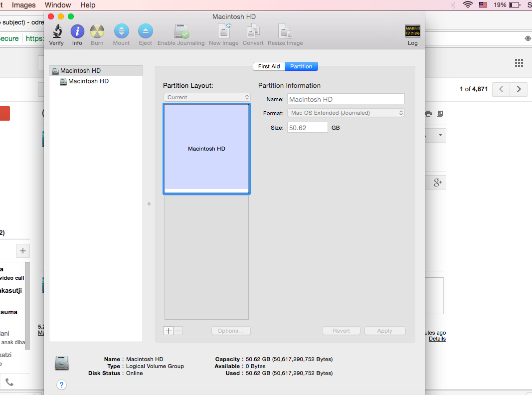Go to previous email in Gmail
The height and width of the screenshot is (395, 532).
(501, 89)
